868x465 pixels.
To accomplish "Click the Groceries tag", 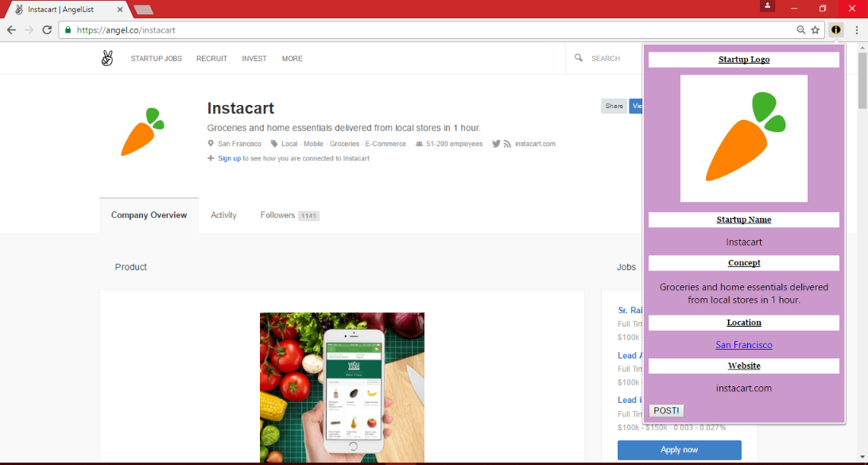I will 344,144.
